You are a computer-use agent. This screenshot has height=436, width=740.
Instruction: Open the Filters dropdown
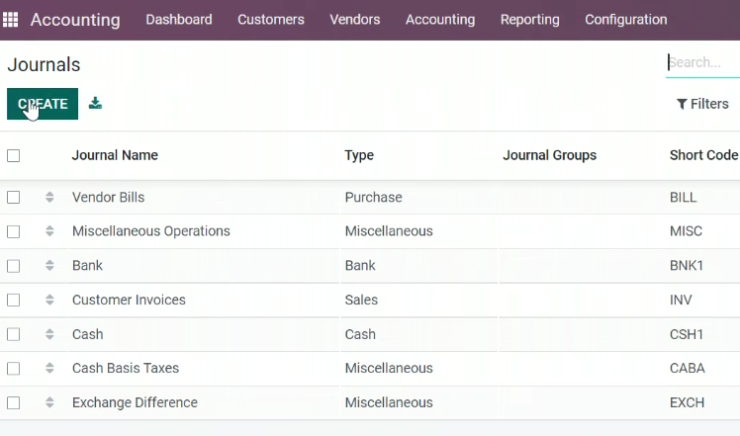(x=702, y=104)
